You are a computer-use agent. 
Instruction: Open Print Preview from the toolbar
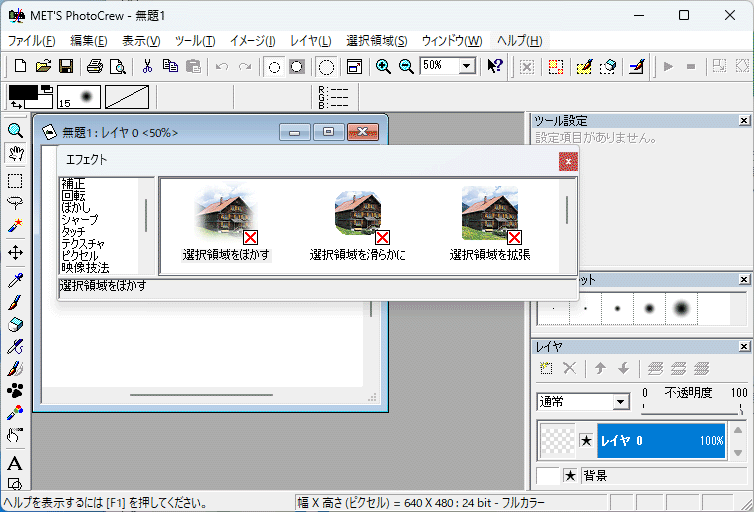(x=117, y=66)
